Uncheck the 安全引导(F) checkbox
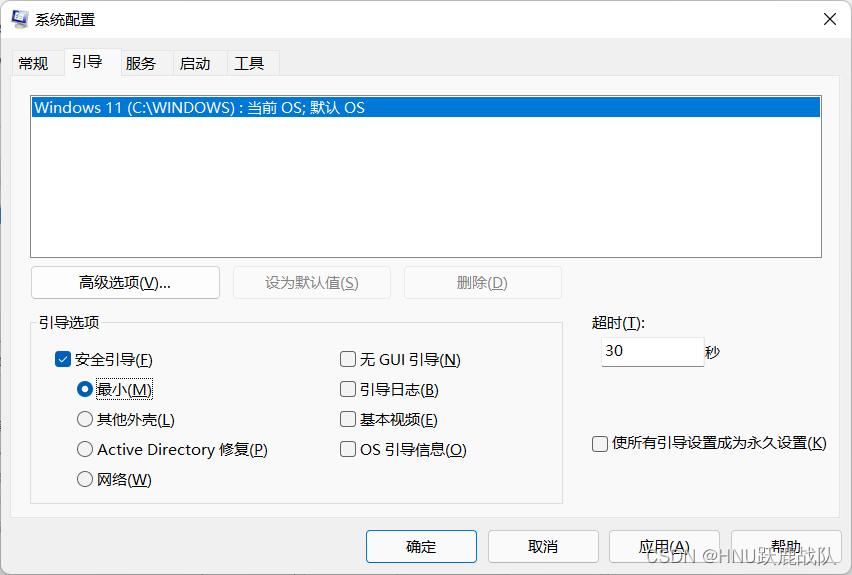This screenshot has width=852, height=575. [63, 359]
